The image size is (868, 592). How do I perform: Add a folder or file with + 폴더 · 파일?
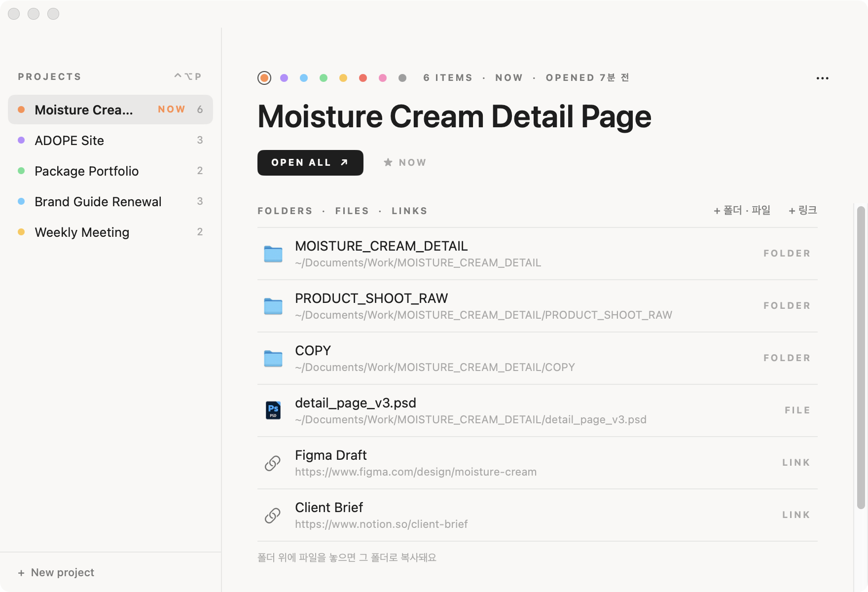(x=742, y=211)
